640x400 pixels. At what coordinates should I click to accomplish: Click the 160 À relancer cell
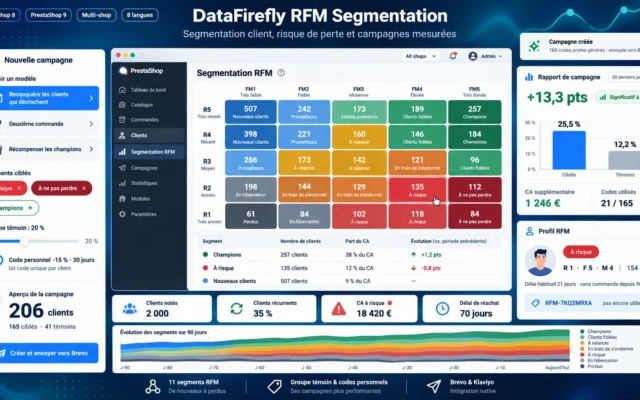point(359,137)
